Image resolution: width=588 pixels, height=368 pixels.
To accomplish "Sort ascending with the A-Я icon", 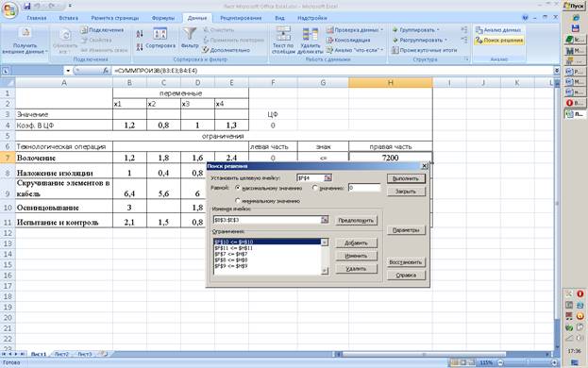I will coord(140,34).
